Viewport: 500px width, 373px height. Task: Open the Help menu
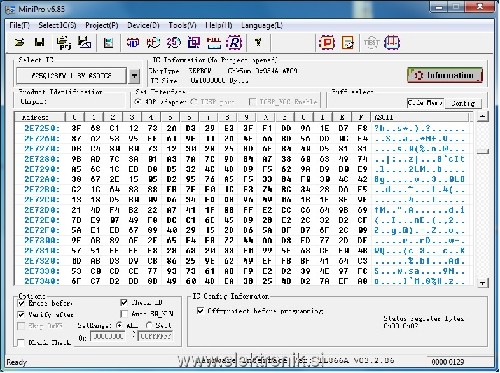(219, 25)
